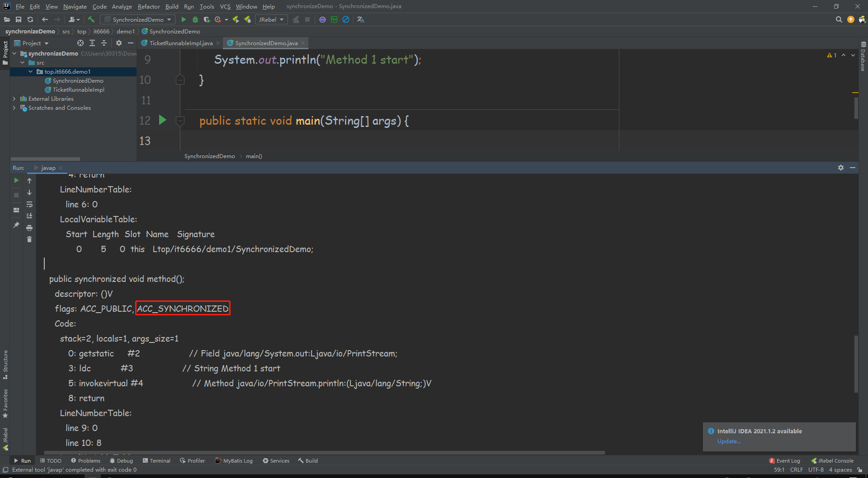The width and height of the screenshot is (868, 478).
Task: Click Run console horizontal scrollbar
Action: (324, 453)
